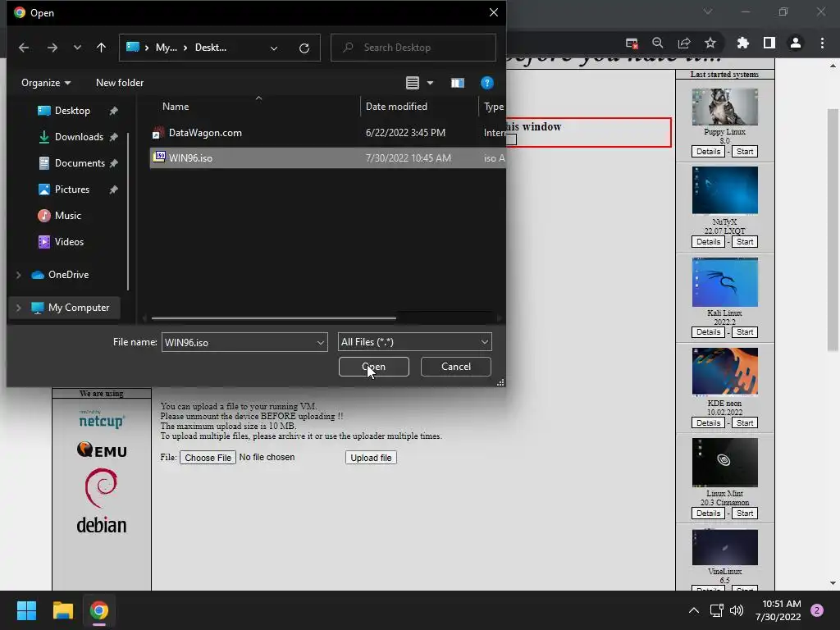Click the Kali Linux thumbnail
Viewport: 840px width, 630px height.
pyautogui.click(x=725, y=282)
